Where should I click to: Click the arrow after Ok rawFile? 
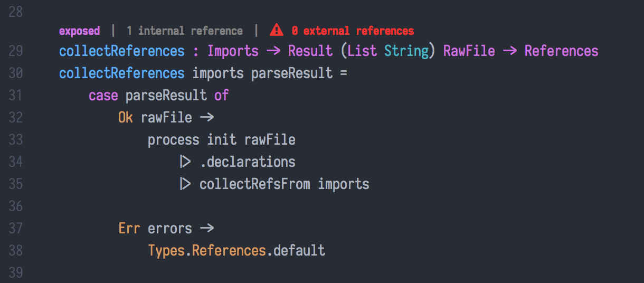[x=207, y=117]
